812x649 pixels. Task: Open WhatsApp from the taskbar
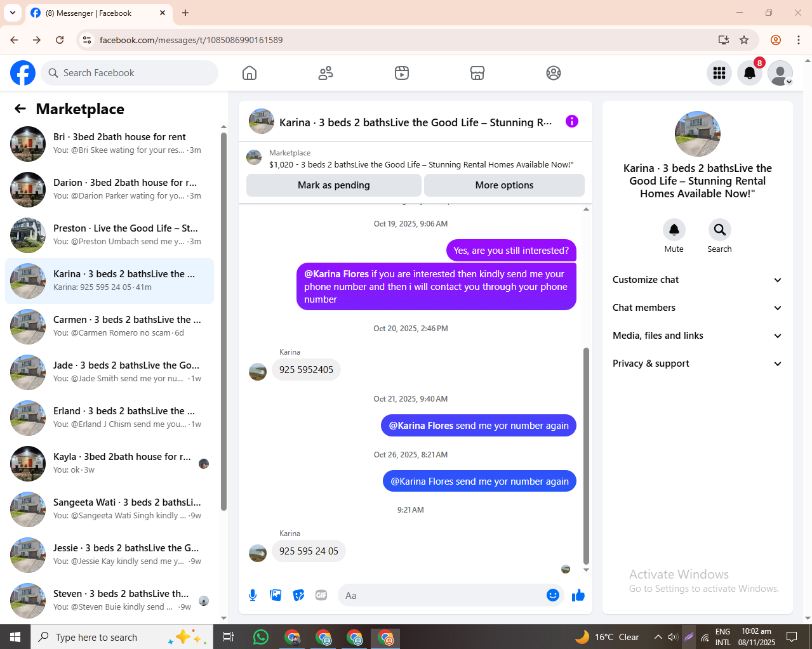click(x=261, y=637)
